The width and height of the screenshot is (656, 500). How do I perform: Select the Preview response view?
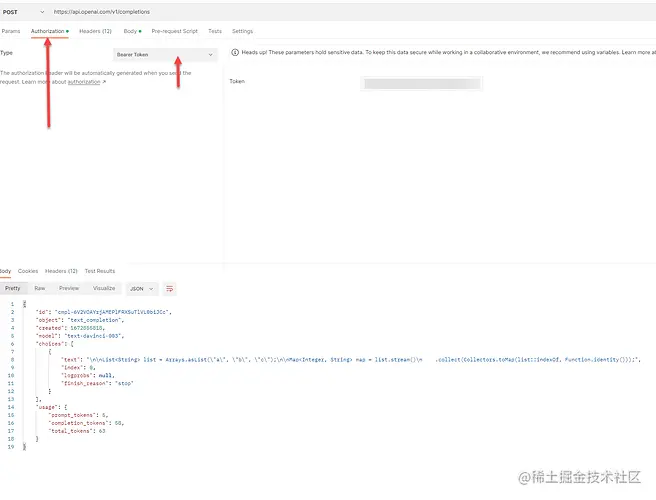point(69,288)
